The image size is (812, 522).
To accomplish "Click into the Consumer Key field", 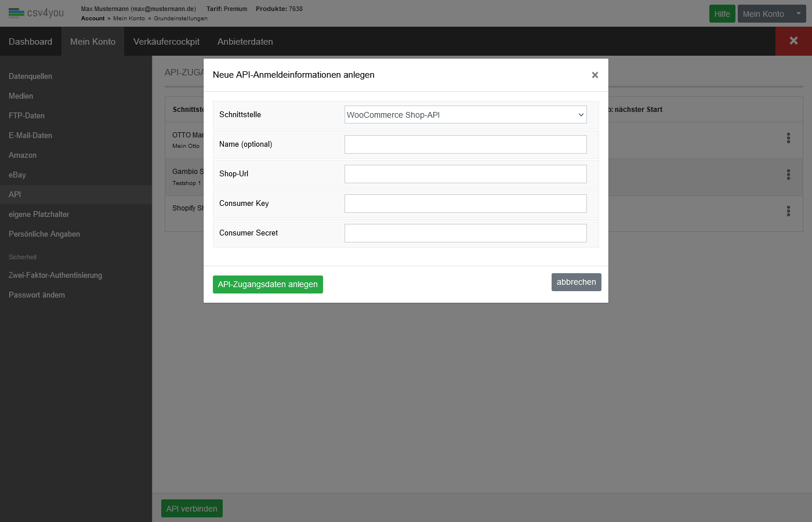I will click(x=465, y=204).
